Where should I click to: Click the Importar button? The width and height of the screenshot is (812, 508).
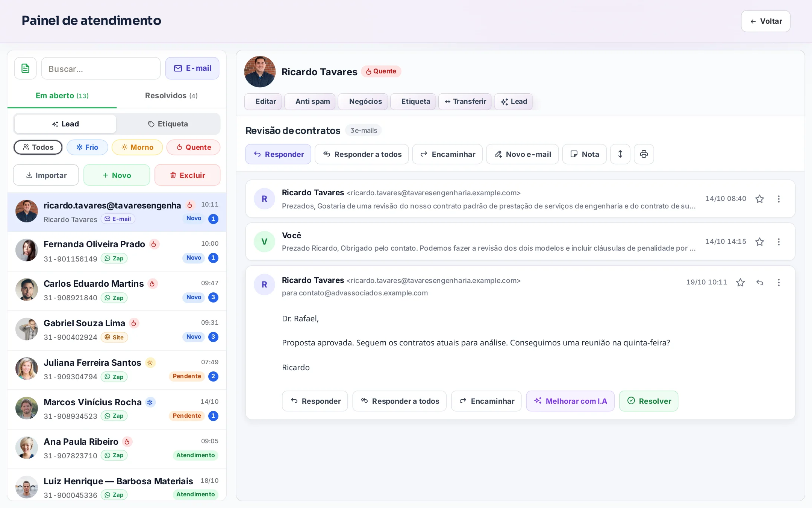(x=46, y=175)
